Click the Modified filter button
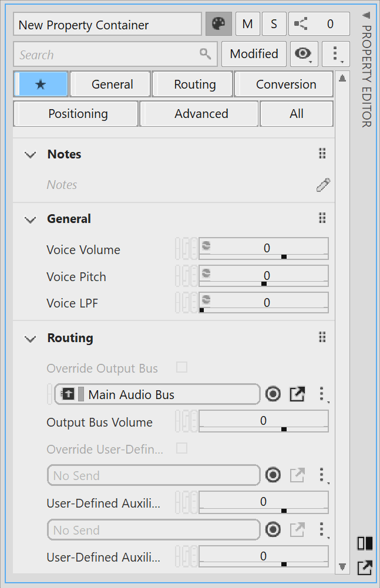The height and width of the screenshot is (588, 380). (254, 54)
